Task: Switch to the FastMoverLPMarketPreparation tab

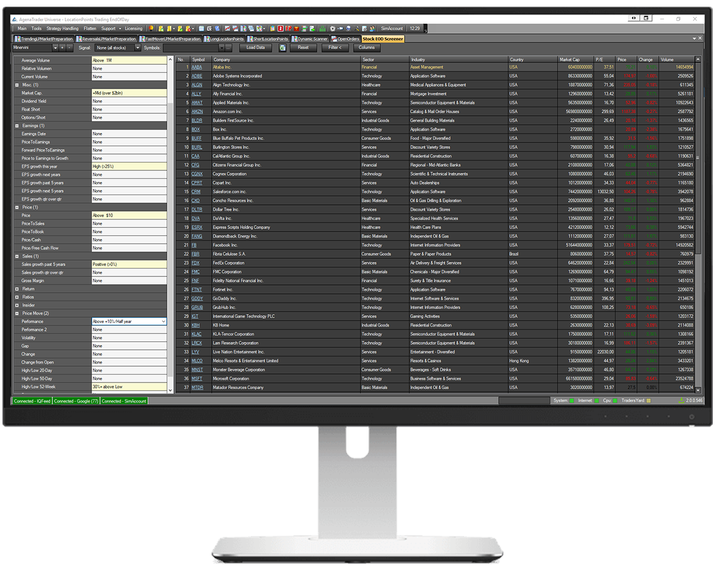Action: (170, 39)
